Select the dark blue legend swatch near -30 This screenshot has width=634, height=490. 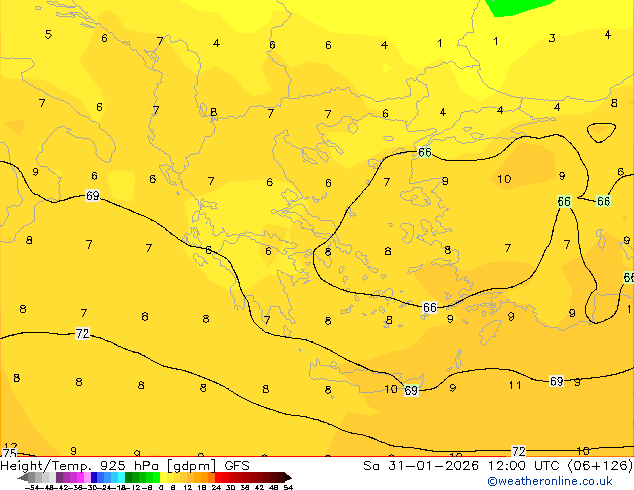point(94,477)
